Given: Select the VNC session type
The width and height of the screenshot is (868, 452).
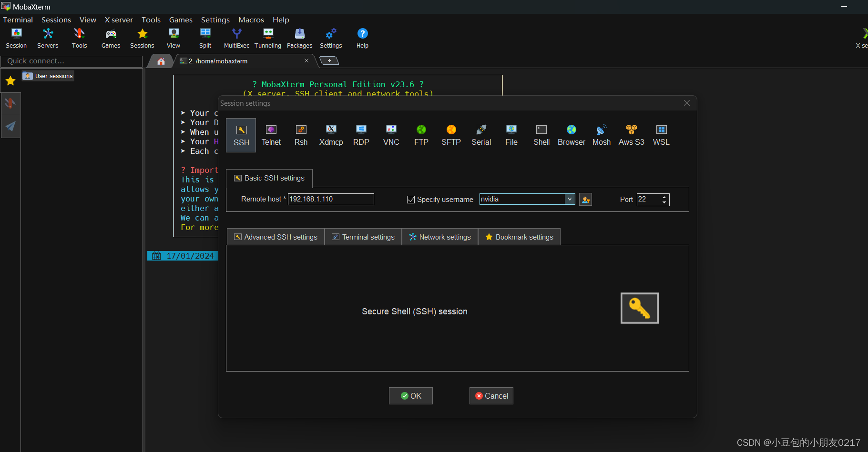Looking at the screenshot, I should click(x=391, y=135).
